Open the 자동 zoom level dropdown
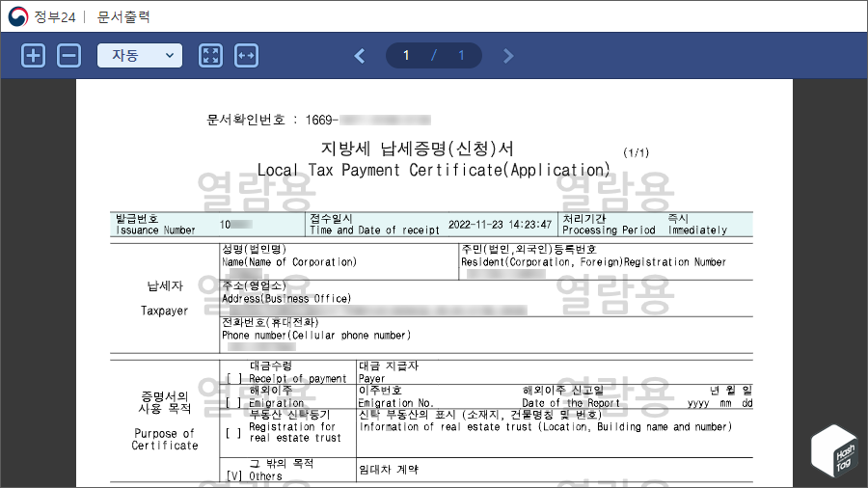This screenshot has height=488, width=868. click(x=140, y=55)
